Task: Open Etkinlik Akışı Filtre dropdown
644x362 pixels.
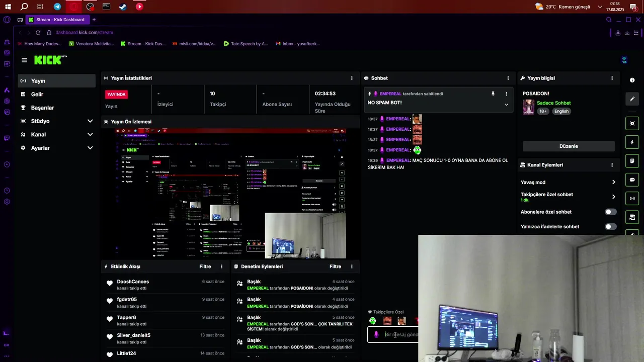Action: (205, 266)
